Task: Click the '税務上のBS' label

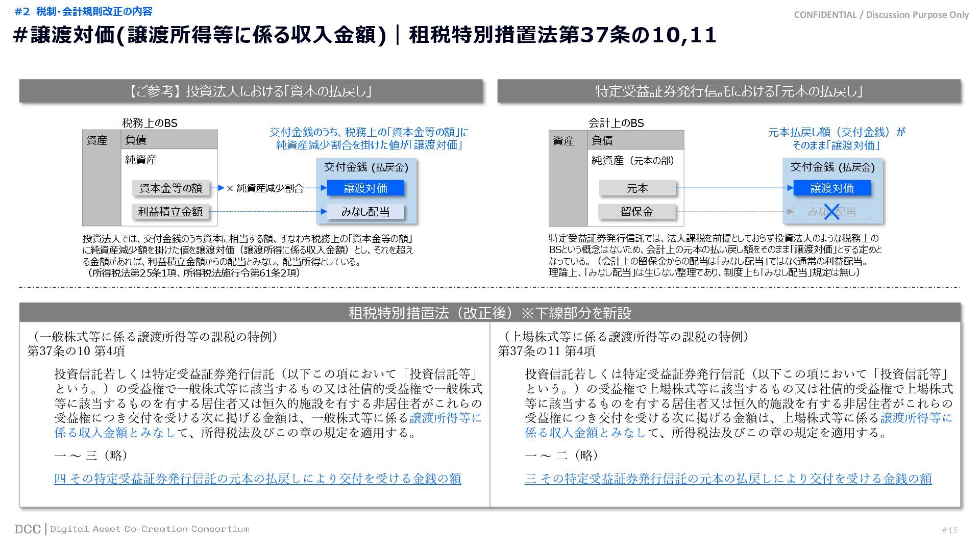Action: tap(150, 123)
